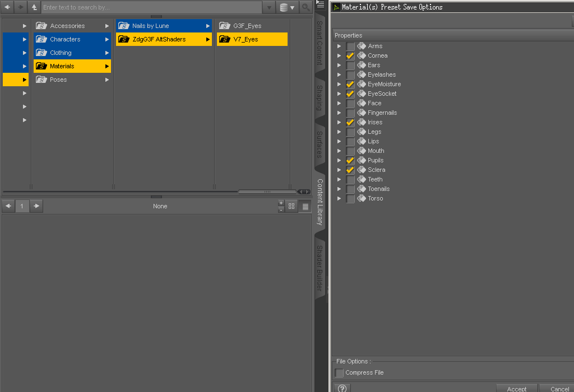
Task: Open the search history dropdown arrow
Action: 269,7
